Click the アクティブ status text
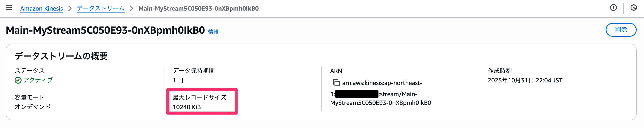 pos(38,80)
